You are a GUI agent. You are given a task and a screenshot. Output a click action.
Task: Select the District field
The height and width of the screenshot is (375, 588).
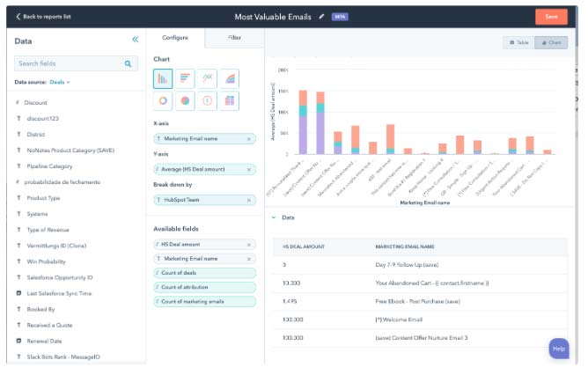pos(35,135)
